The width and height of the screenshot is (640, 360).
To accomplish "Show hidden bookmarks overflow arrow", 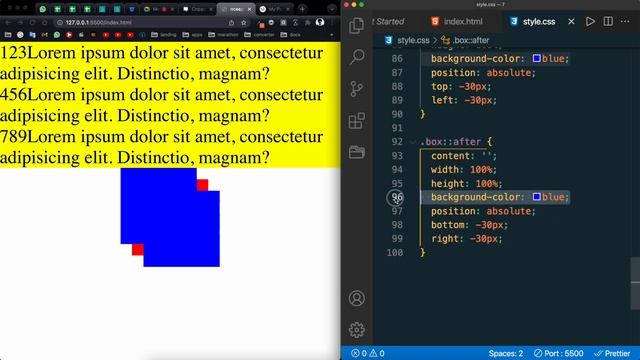I will pyautogui.click(x=332, y=35).
